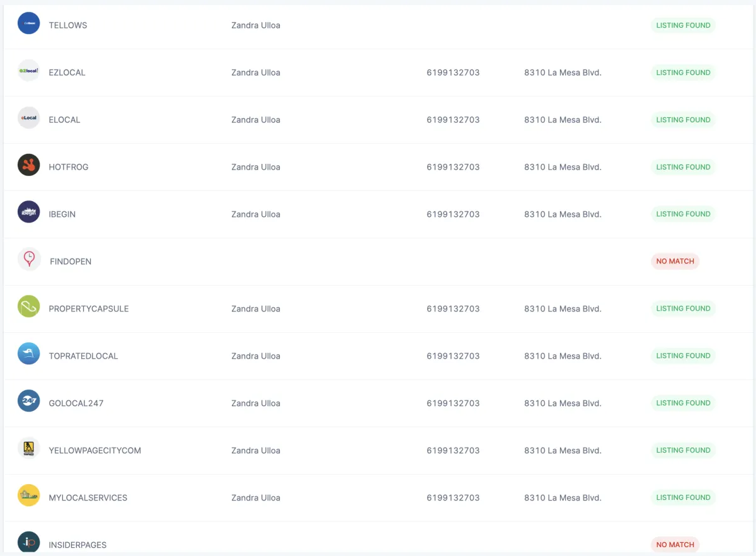This screenshot has height=556, width=756.
Task: Open the TopRatedLocal blue logo icon
Action: [x=28, y=354]
